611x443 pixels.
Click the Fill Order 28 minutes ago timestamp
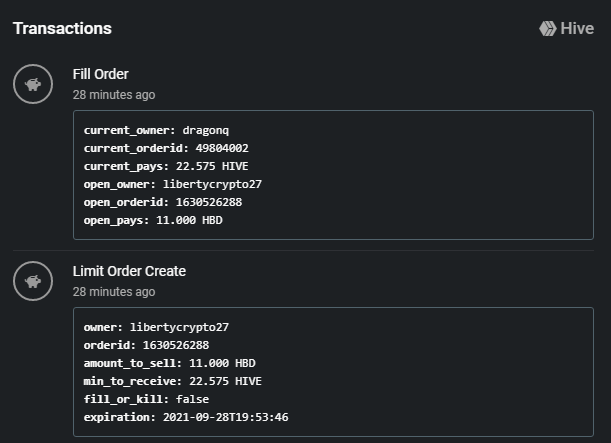point(114,95)
